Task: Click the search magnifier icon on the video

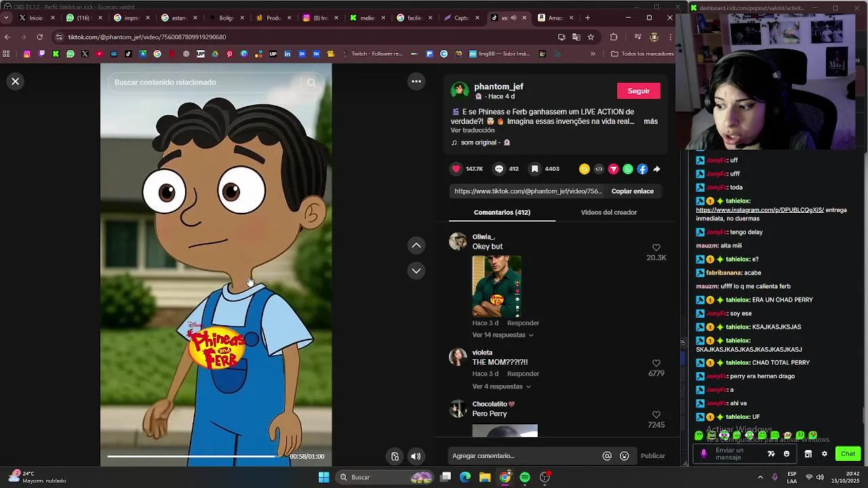Action: pos(311,82)
